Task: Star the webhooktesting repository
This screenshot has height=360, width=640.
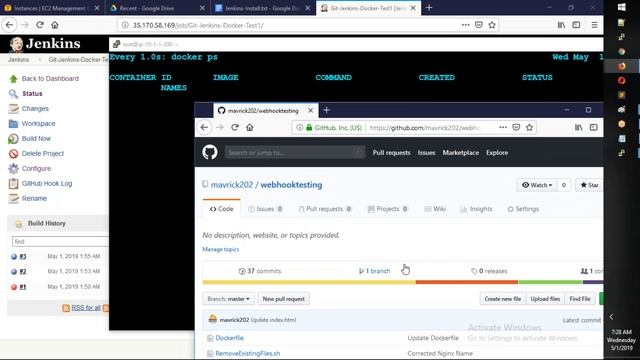Action: [x=589, y=185]
